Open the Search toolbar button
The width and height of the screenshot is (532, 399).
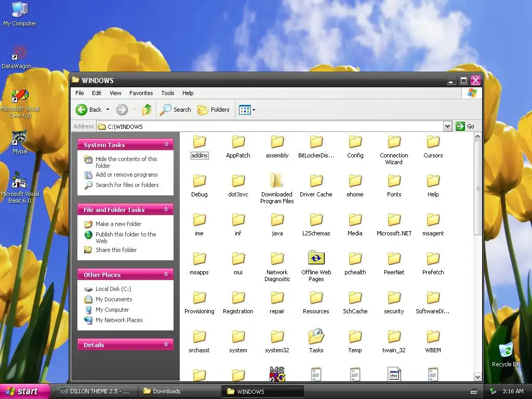[175, 110]
